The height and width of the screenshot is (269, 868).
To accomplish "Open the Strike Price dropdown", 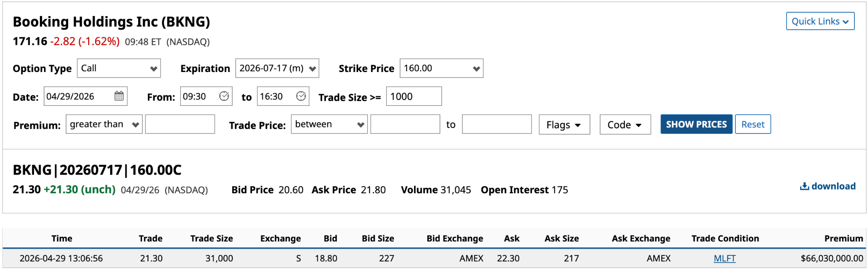I will click(441, 68).
